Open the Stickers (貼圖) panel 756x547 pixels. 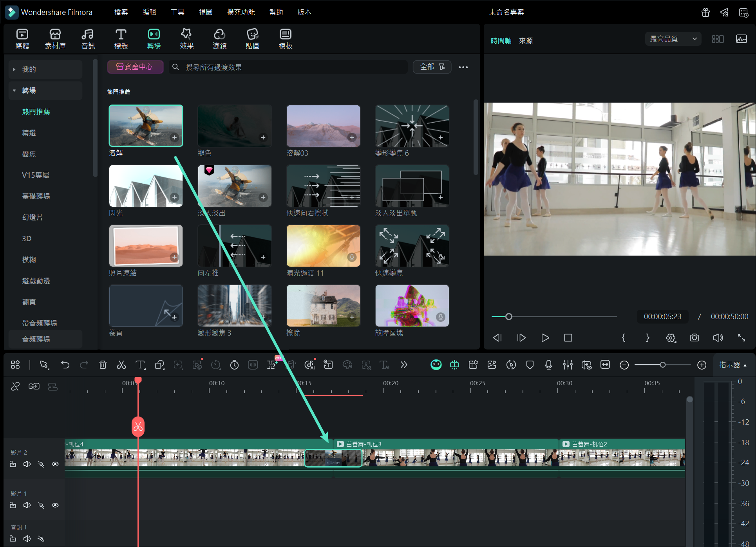(252, 39)
